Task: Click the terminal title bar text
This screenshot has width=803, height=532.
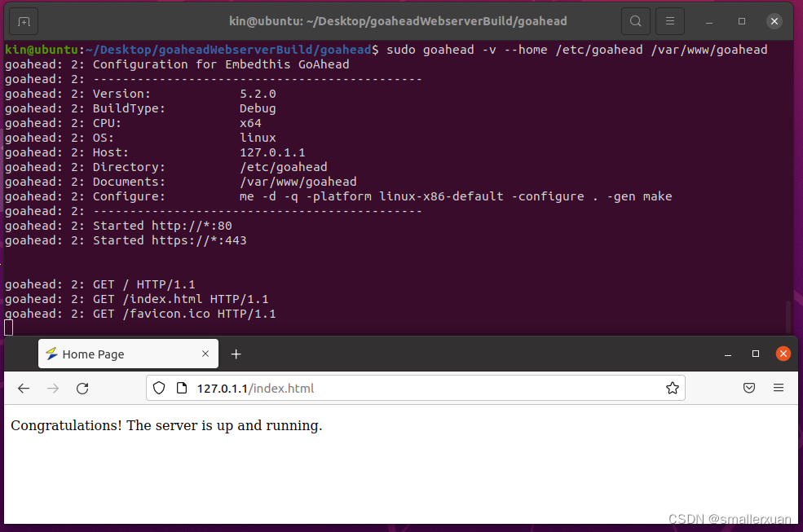Action: point(398,21)
